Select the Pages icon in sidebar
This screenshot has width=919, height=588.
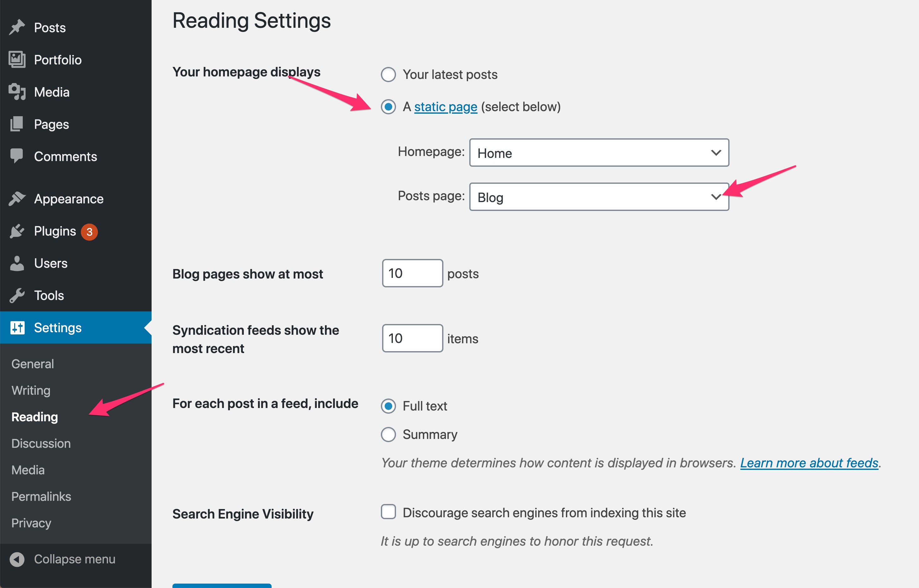(x=17, y=124)
